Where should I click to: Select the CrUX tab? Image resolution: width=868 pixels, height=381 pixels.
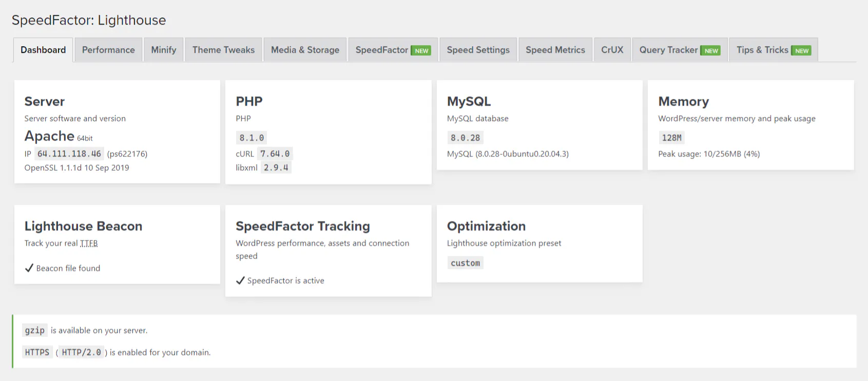click(612, 50)
